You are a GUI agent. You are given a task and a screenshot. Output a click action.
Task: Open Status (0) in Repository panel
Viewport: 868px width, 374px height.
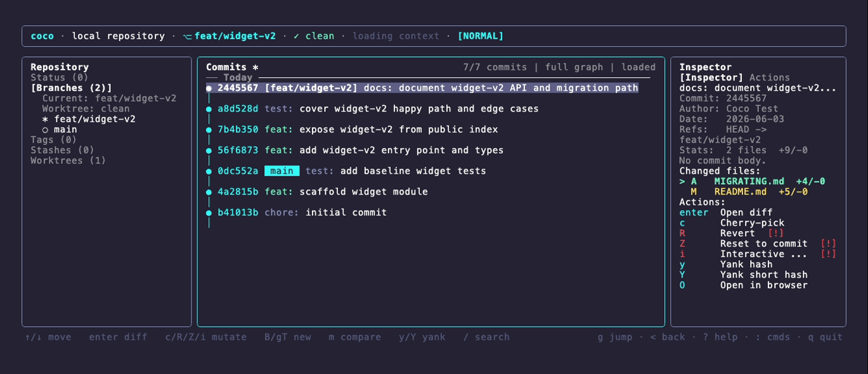pyautogui.click(x=60, y=77)
